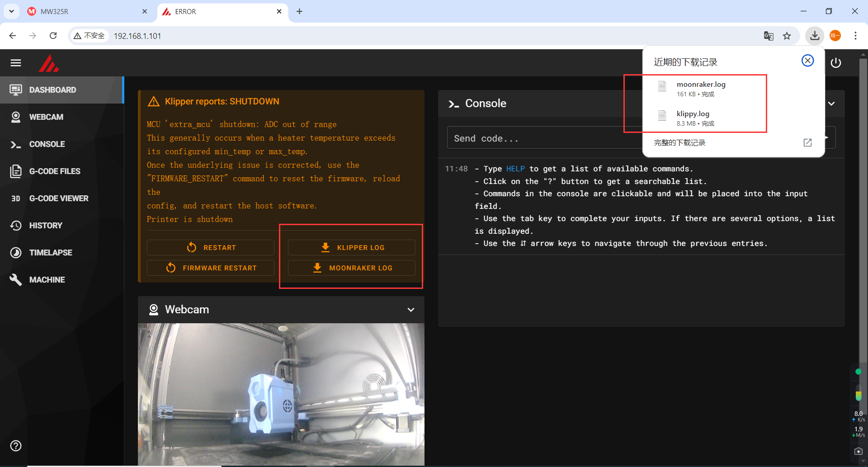Select the Dashboard icon in the sidebar
Image resolution: width=868 pixels, height=467 pixels.
coord(16,90)
